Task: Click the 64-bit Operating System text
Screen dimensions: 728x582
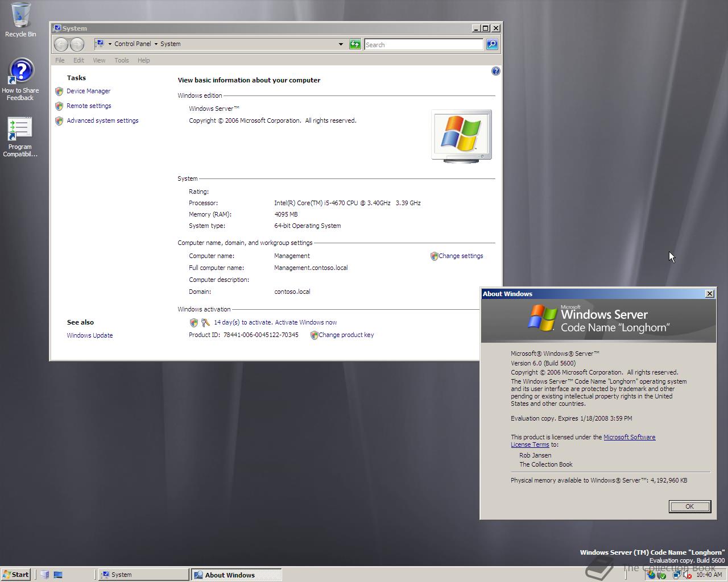Action: [307, 226]
